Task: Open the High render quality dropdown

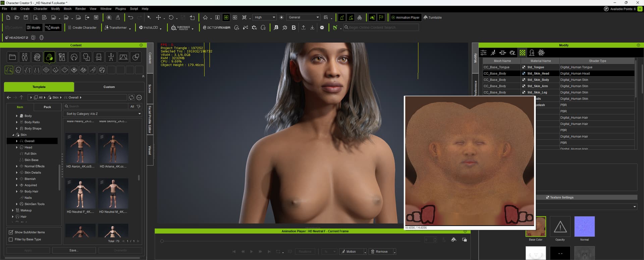Action: pos(265,17)
